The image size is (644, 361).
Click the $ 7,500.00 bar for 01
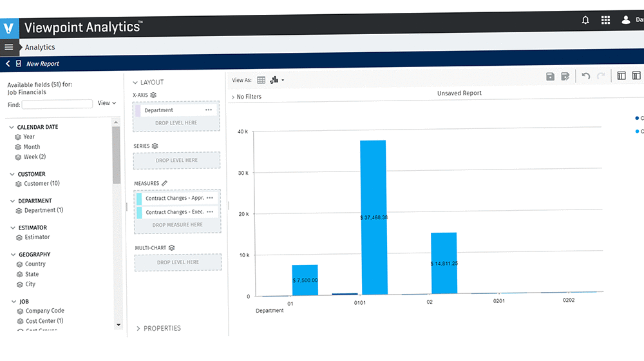tap(305, 280)
